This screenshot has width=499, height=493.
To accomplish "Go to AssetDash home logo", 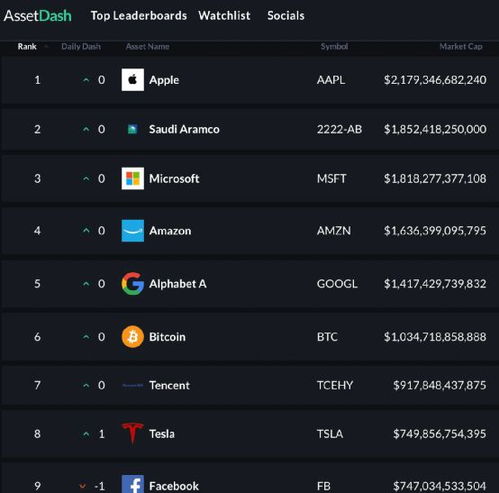I will pyautogui.click(x=38, y=16).
